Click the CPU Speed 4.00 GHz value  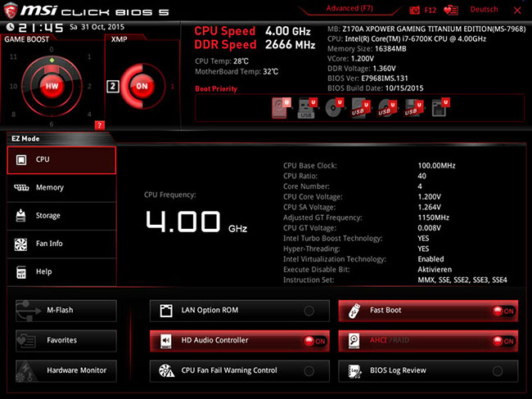288,31
